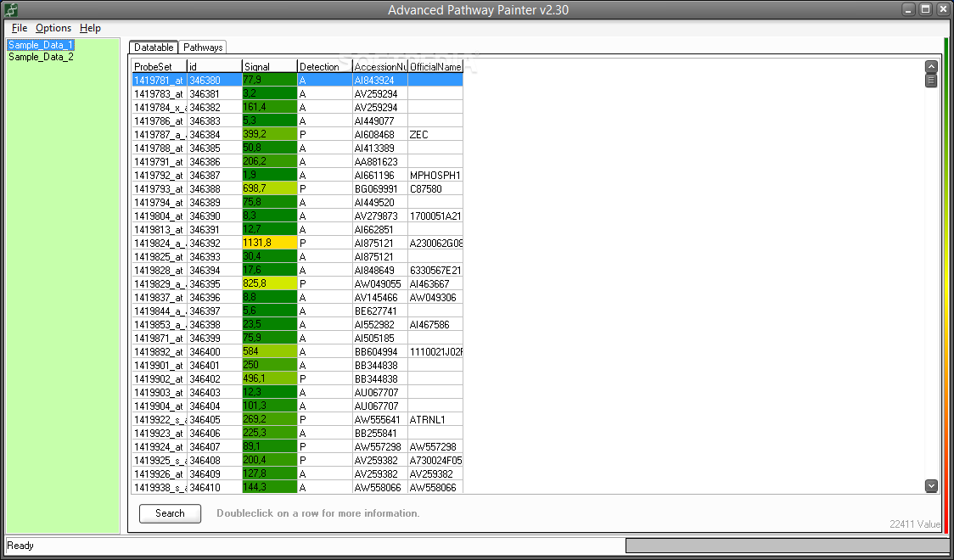Click the Advanced Pathway Painter app icon
This screenshot has height=560, width=954.
click(x=11, y=9)
